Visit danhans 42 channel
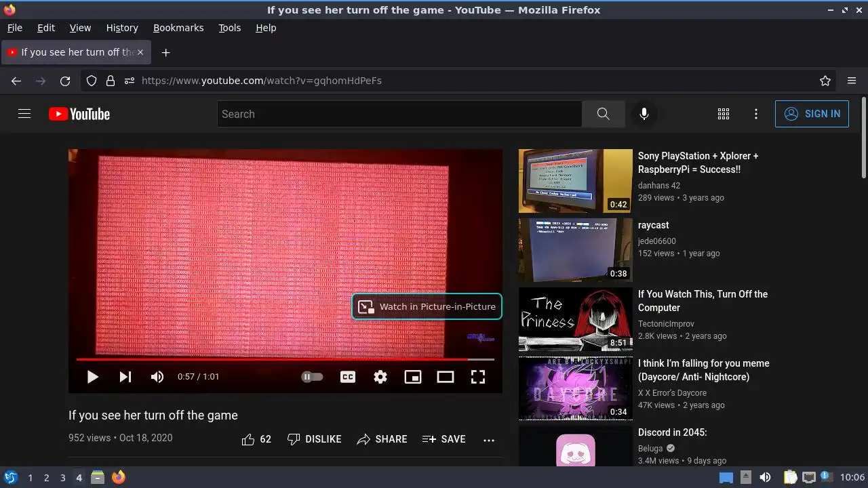This screenshot has width=868, height=488. pos(659,186)
